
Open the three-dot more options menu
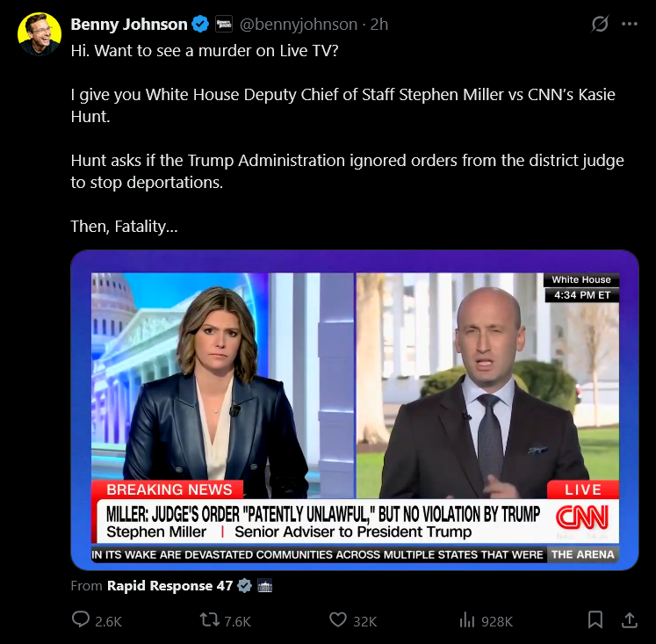pos(630,25)
